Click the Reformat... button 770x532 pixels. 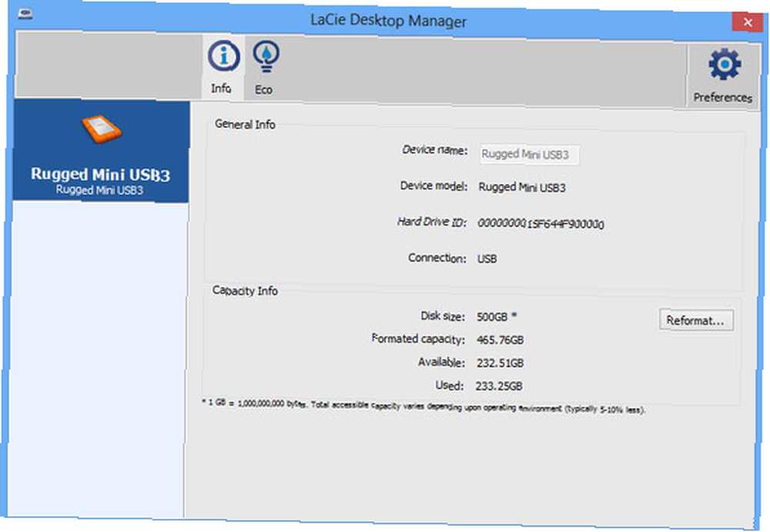tap(696, 320)
